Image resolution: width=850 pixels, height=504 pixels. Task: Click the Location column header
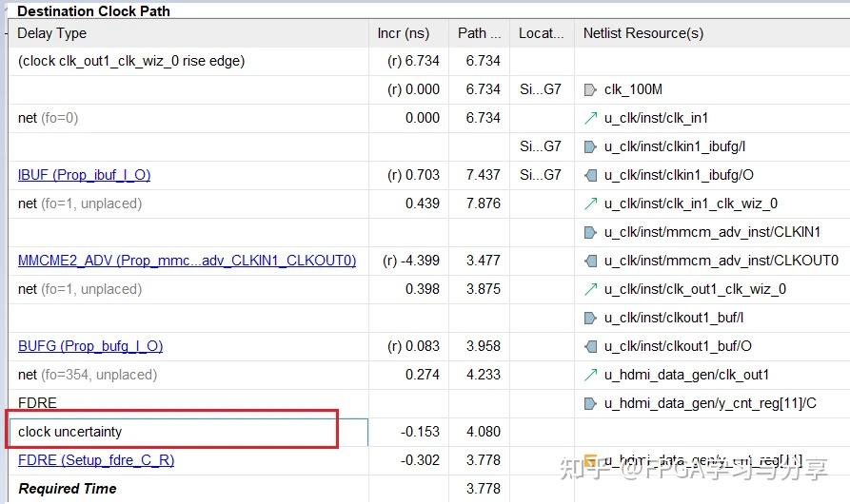tap(542, 33)
